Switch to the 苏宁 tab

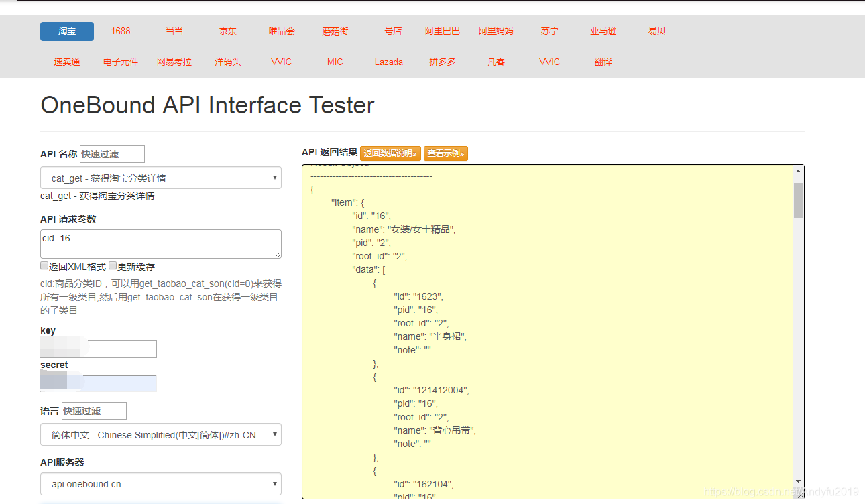tap(550, 31)
